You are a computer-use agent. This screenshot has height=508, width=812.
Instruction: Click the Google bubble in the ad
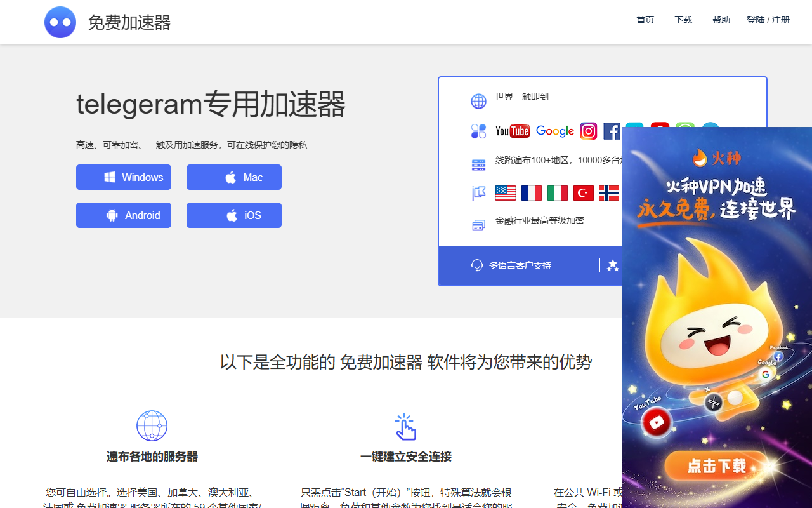click(x=766, y=374)
